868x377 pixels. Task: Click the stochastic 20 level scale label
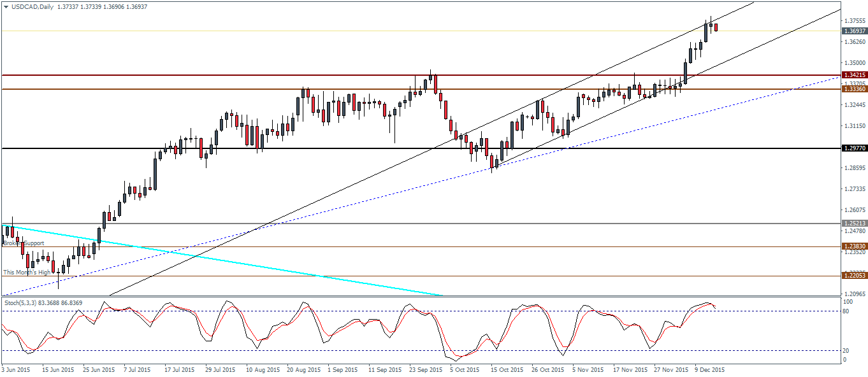coord(844,350)
